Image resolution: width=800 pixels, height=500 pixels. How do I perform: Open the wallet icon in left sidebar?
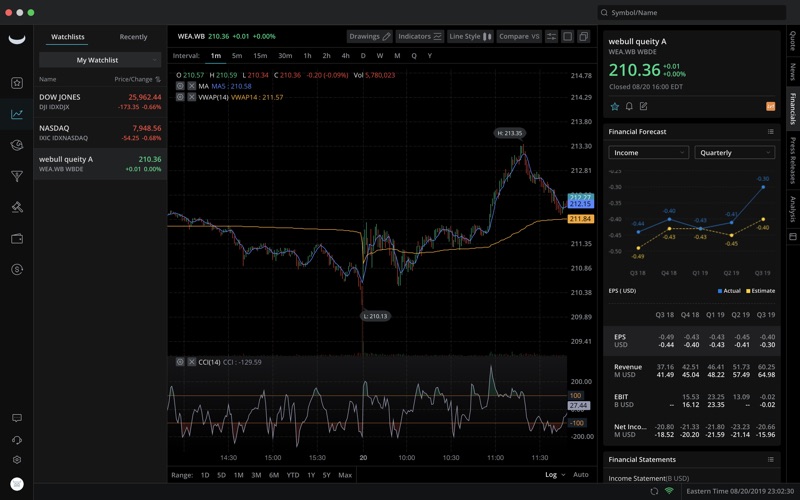[x=17, y=238]
